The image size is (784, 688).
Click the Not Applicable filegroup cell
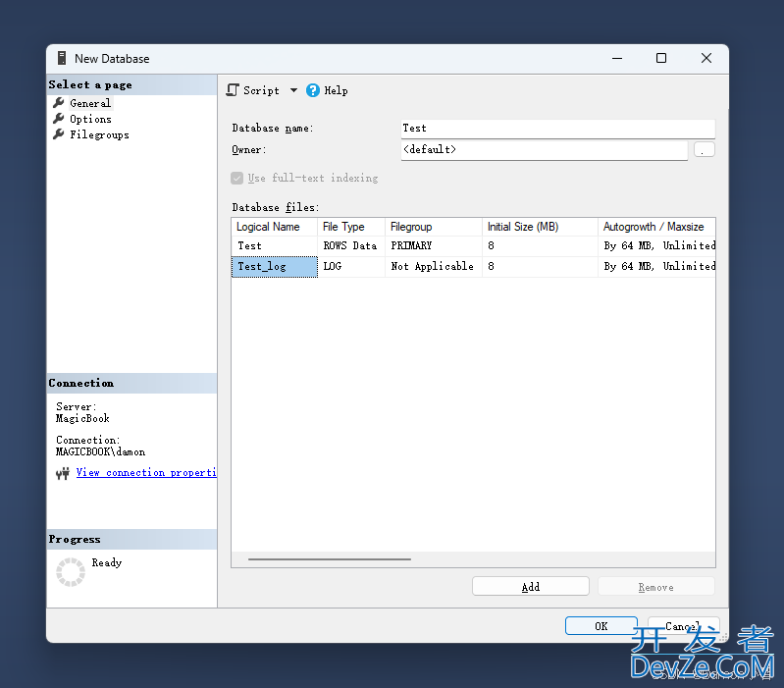[x=433, y=267]
